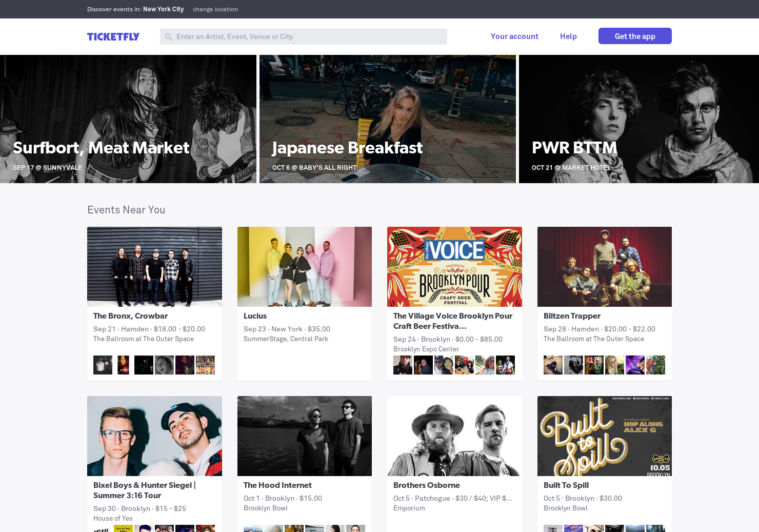Open the PWR BTTM featured event
The width and height of the screenshot is (759, 532).
tap(639, 119)
